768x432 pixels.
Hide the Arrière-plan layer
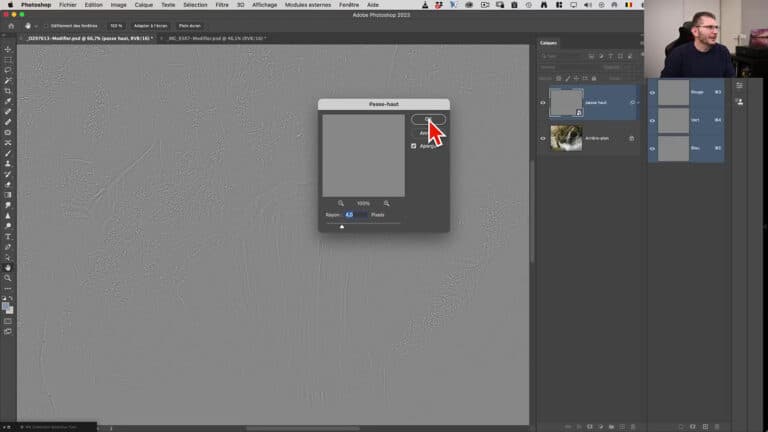click(x=543, y=139)
